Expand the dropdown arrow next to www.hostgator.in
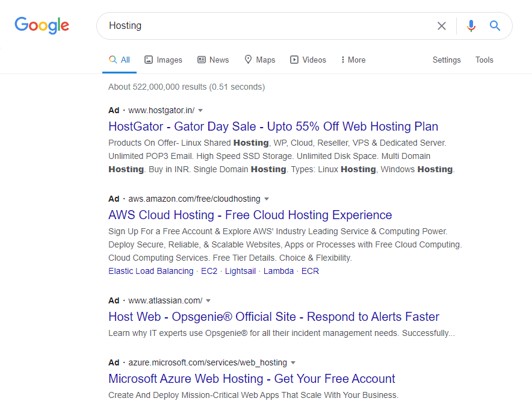This screenshot has width=532, height=413. (200, 111)
